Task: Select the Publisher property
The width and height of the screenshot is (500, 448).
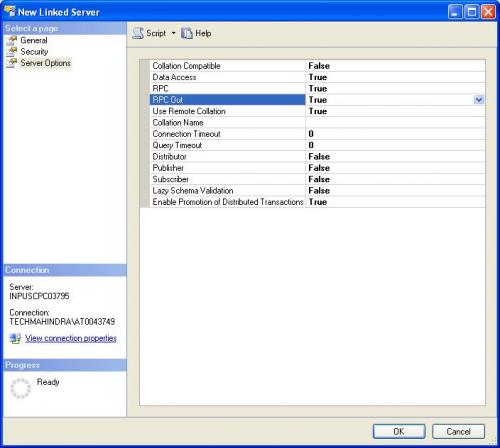Action: [168, 168]
